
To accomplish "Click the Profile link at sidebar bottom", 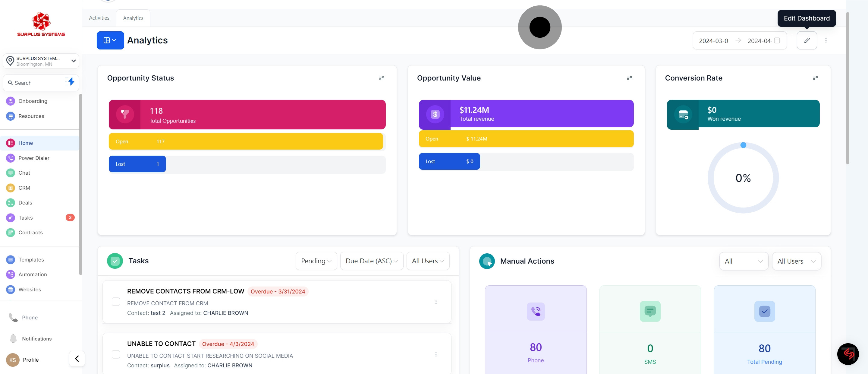I will tap(31, 360).
